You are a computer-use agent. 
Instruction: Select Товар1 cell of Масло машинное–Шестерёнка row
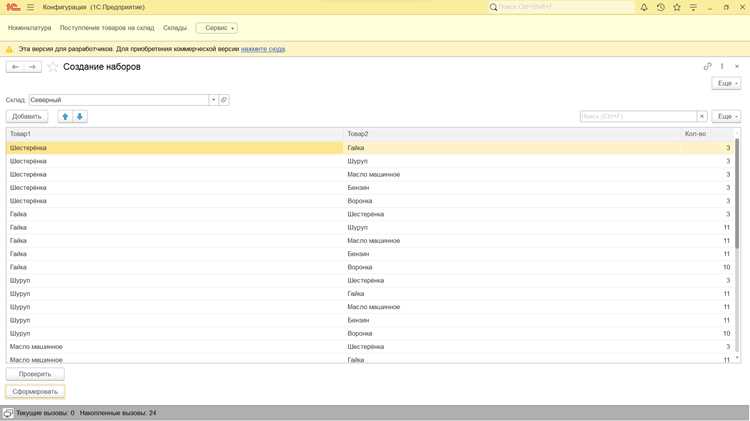(x=175, y=347)
